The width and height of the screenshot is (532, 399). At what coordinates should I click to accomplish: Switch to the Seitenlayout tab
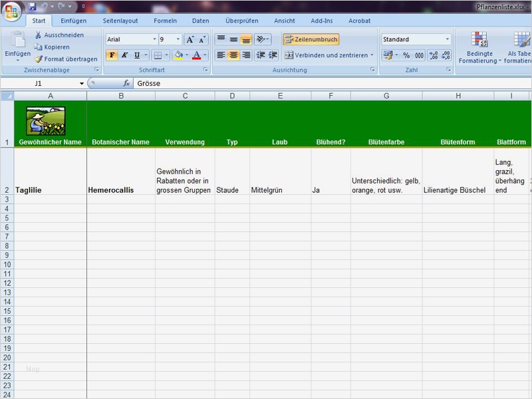coord(120,21)
